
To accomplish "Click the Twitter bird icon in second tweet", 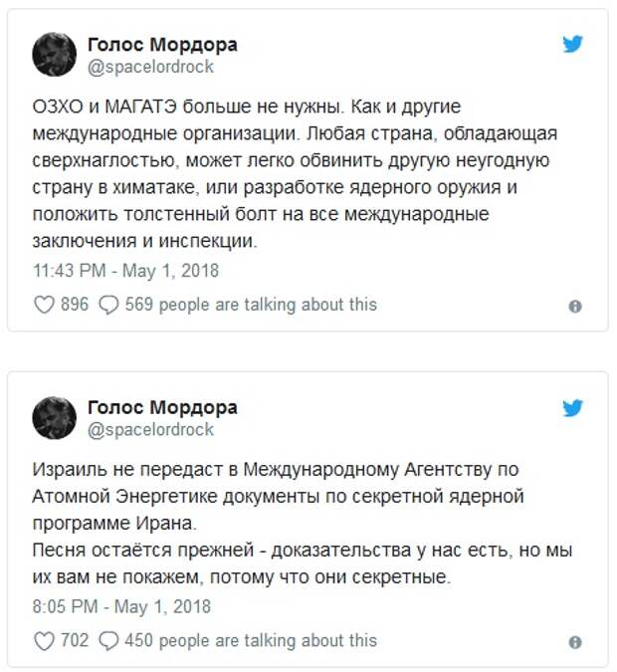I will pos(573,407).
